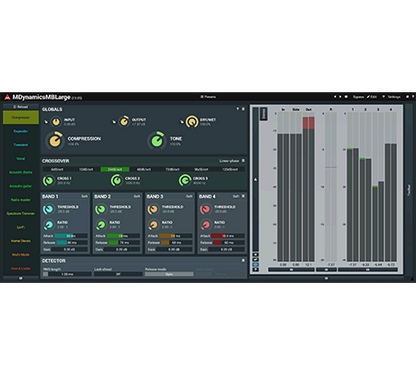Expand the device list at the sidebar bottom
The height and width of the screenshot is (376, 416).
coord(21,278)
